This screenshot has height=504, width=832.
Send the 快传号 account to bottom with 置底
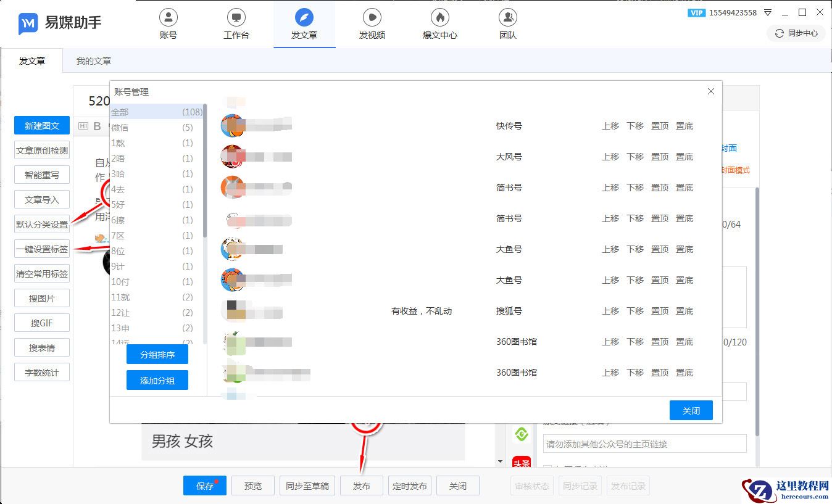point(684,126)
